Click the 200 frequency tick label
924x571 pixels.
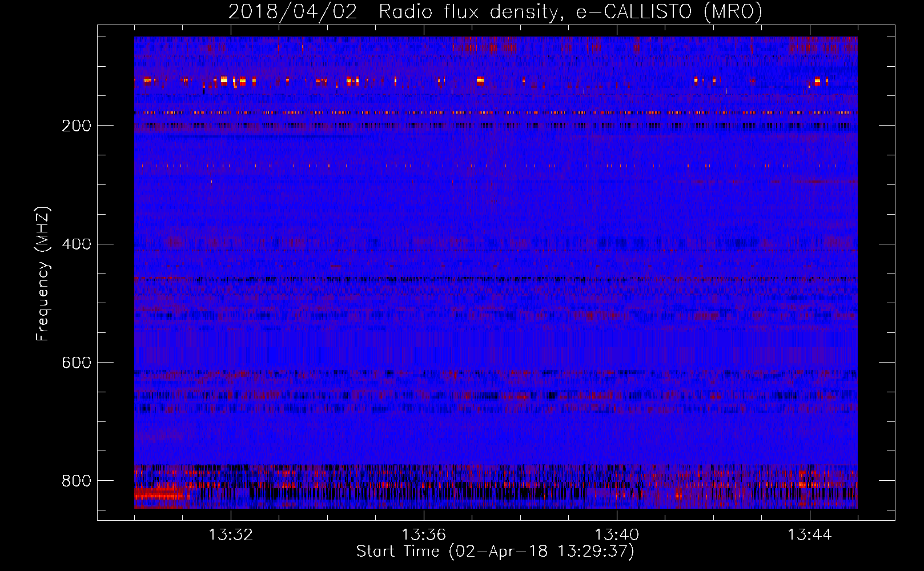point(77,126)
